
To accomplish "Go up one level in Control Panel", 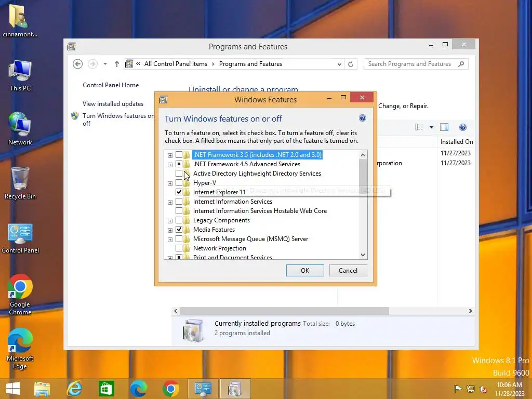I will pyautogui.click(x=117, y=64).
